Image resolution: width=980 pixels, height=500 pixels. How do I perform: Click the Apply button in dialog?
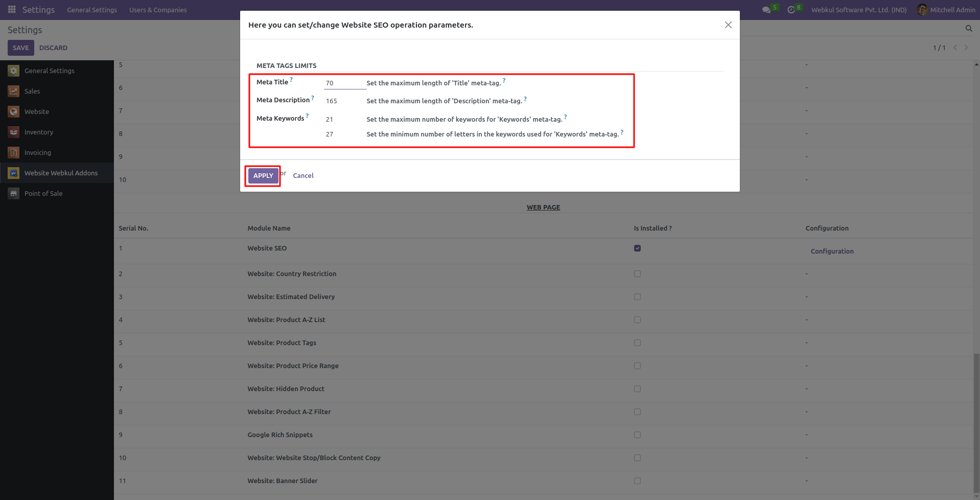click(x=263, y=176)
